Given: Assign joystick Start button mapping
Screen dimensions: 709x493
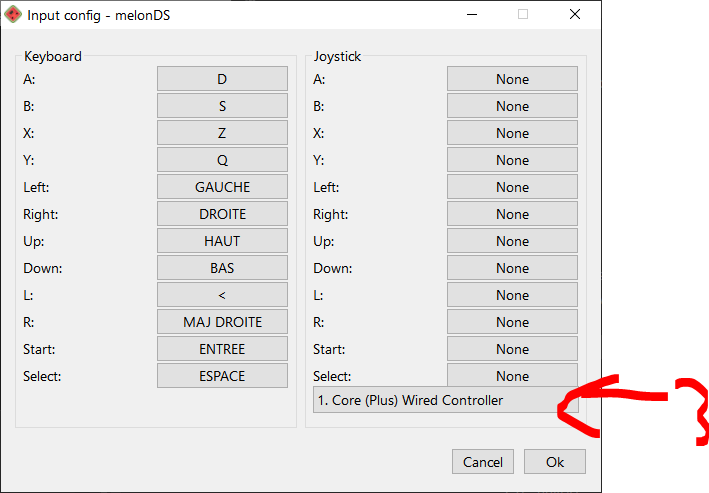Looking at the screenshot, I should [512, 349].
